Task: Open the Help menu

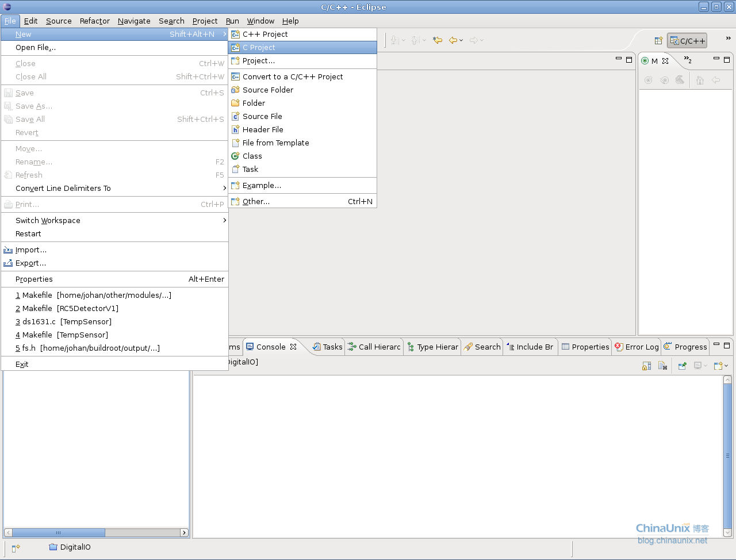Action: (x=290, y=21)
